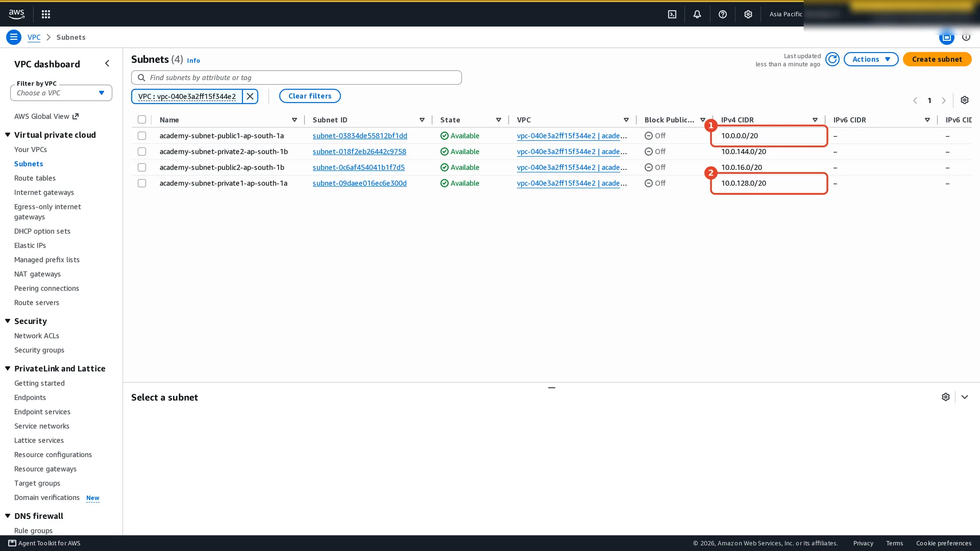Open the services grid menu
This screenshot has height=551, width=980.
[x=46, y=14]
